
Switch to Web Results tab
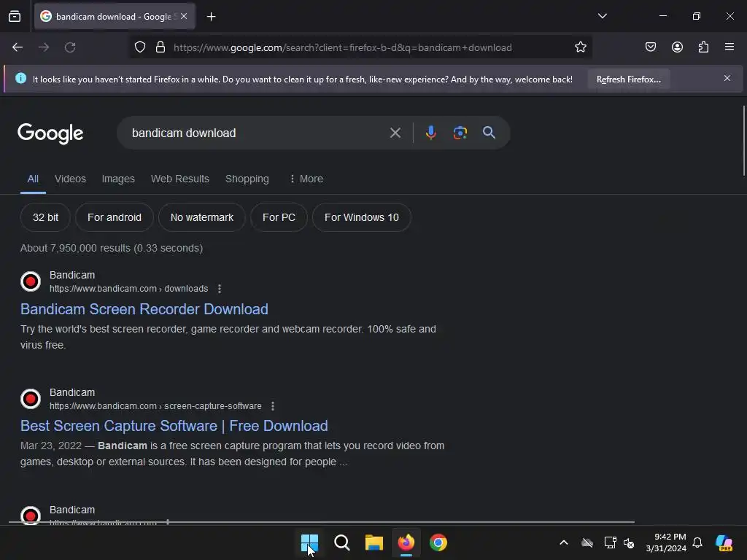coord(180,179)
